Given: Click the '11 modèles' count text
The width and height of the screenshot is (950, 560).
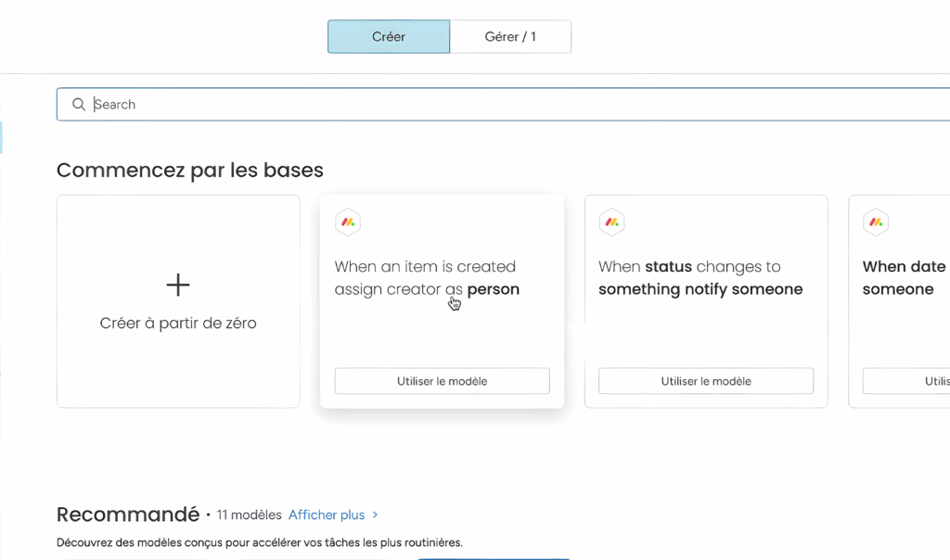Looking at the screenshot, I should click(249, 515).
